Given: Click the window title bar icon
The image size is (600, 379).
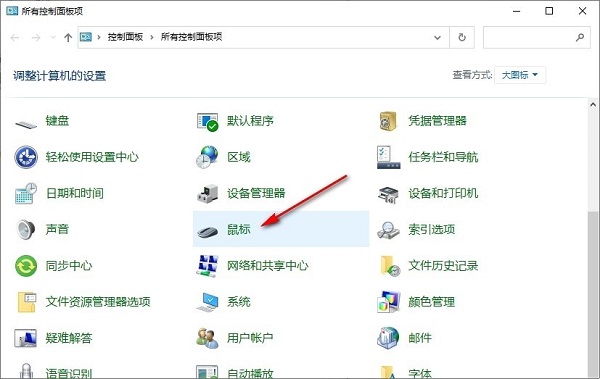Looking at the screenshot, I should coord(12,11).
